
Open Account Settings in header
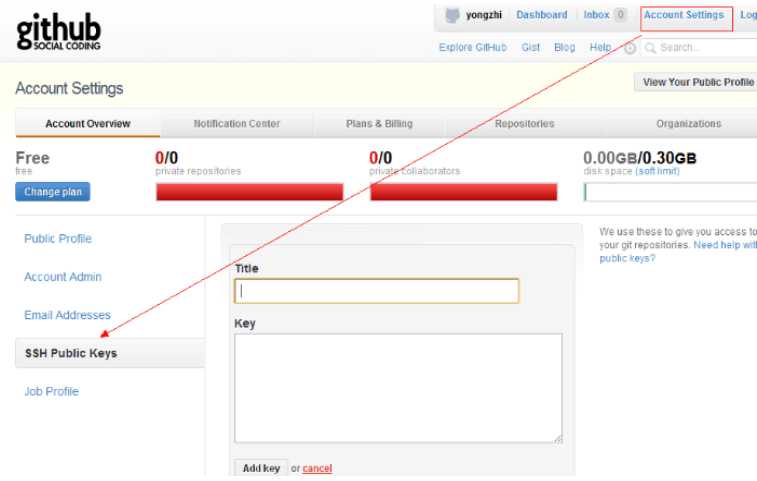[x=684, y=15]
